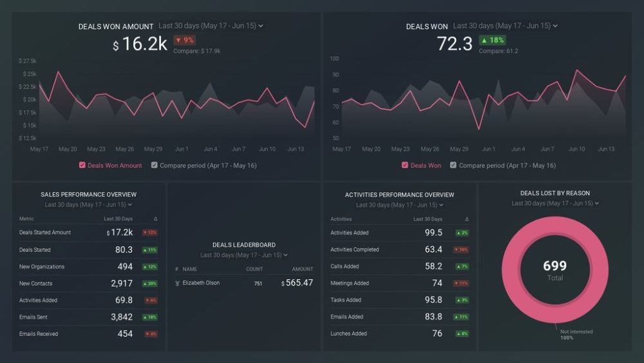Click the Sales Performance Overview title
Screen dimensions: 644x363
click(88, 194)
